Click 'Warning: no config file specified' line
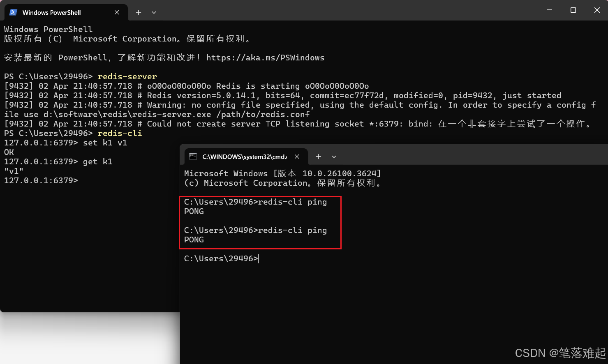The image size is (608, 364). (x=300, y=109)
